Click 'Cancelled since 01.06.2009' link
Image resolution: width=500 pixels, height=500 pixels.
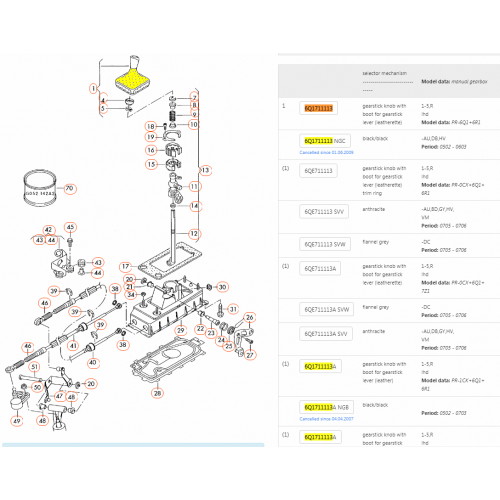coord(326,152)
